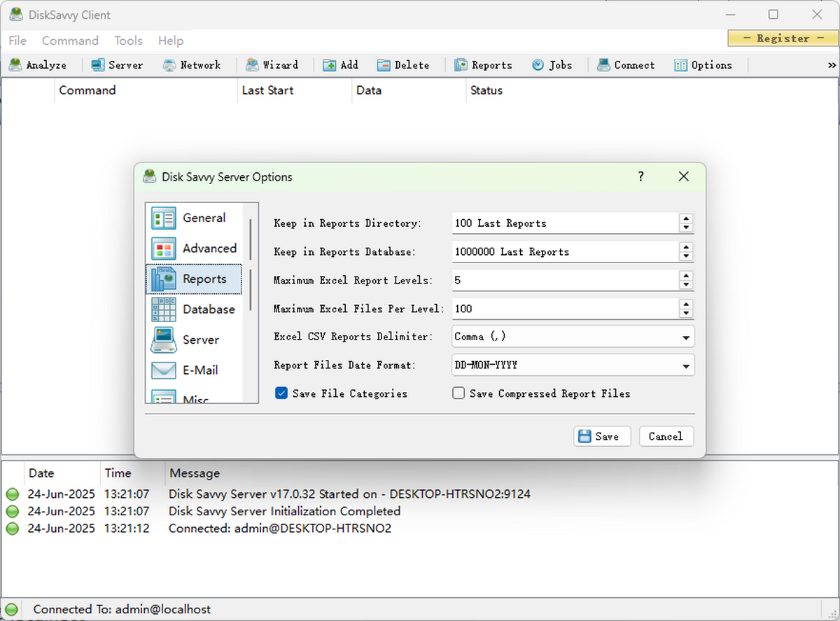Select the Network toolbar icon
Screen dimensions: 840x621
191,64
